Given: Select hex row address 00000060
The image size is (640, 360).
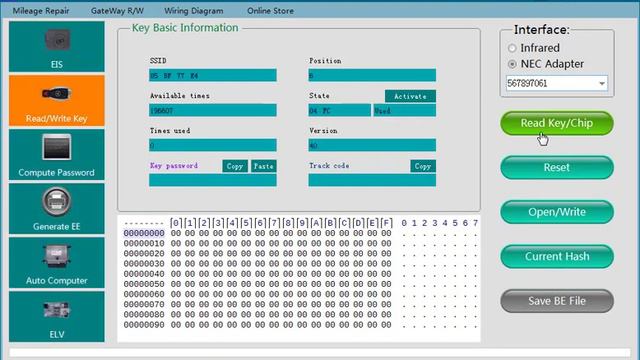Looking at the screenshot, I should click(x=144, y=294).
